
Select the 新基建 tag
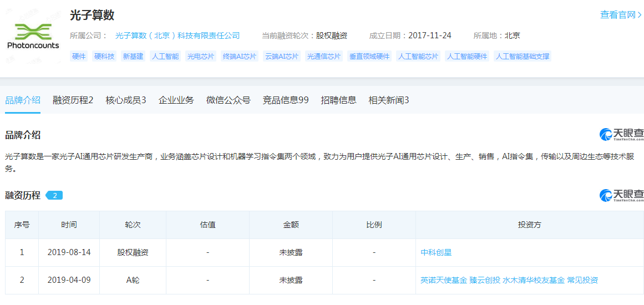pyautogui.click(x=134, y=57)
